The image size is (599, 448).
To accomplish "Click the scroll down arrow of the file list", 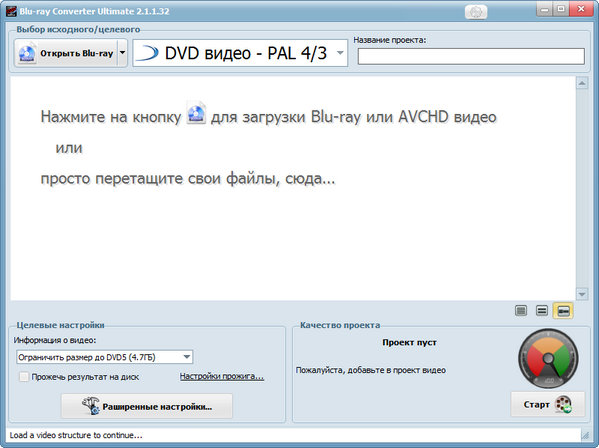I will click(582, 294).
